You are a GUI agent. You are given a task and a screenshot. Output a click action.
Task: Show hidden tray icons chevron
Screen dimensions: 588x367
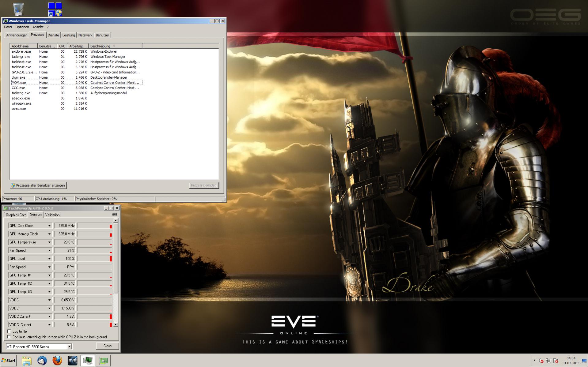(534, 361)
